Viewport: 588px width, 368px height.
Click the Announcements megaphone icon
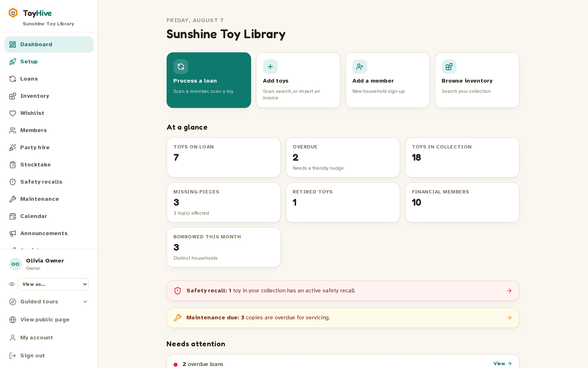click(13, 233)
